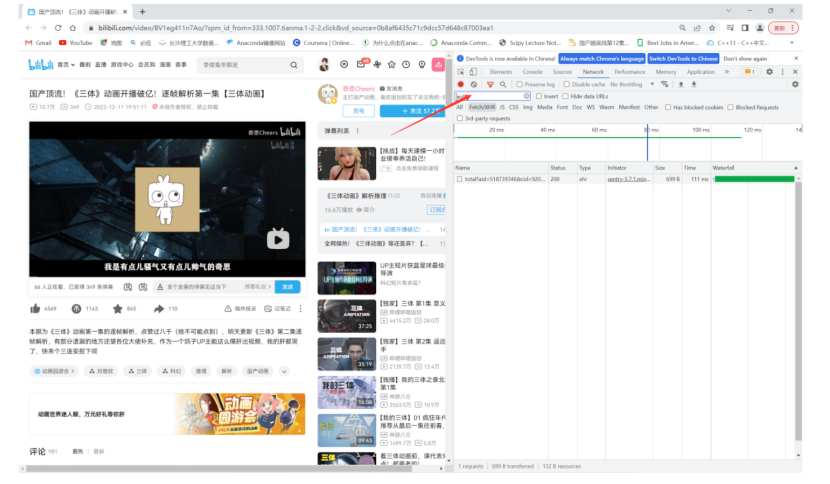
Task: Open Network panel settings gear
Action: pos(795,84)
